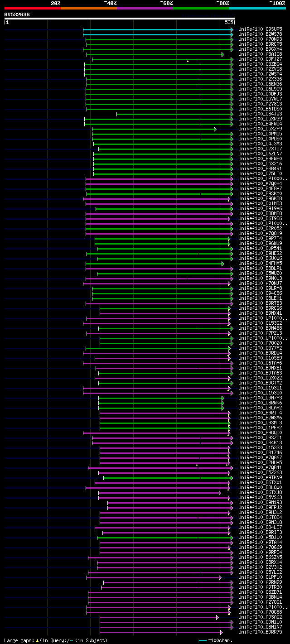290x644 pixels.
Task: Click the cyan segment of the identity legend
Action: [x=257, y=8]
